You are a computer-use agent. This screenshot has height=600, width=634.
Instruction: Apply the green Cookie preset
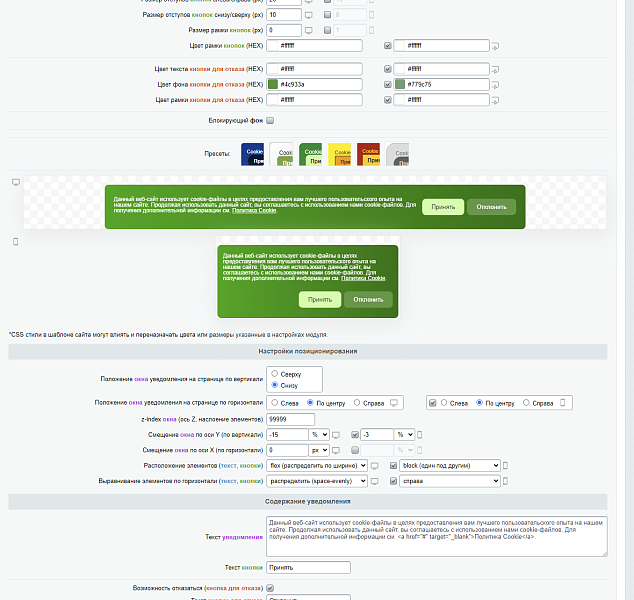(x=311, y=154)
